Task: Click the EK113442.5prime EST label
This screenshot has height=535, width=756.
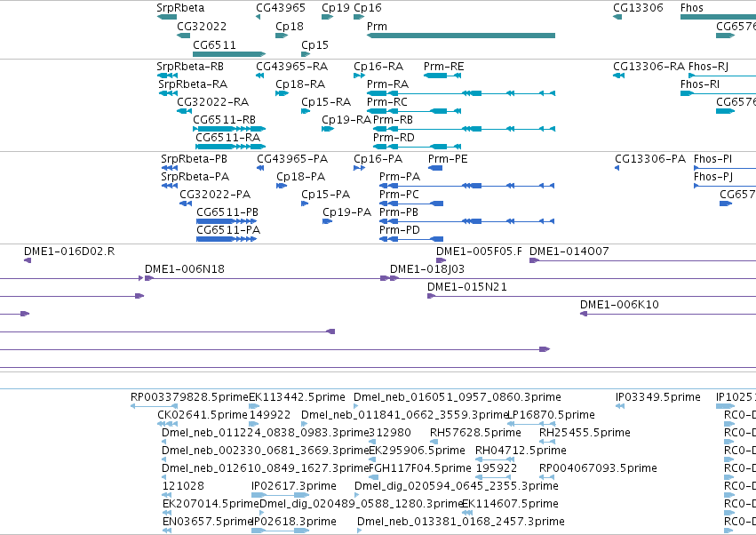Action: (297, 397)
